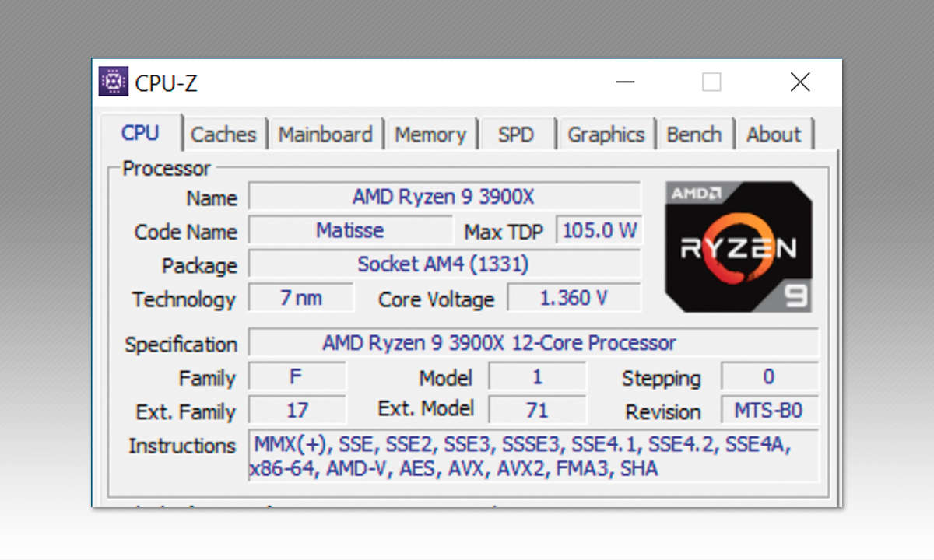Viewport: 934px width, 560px height.
Task: Go to the Graphics tab
Action: pos(606,135)
